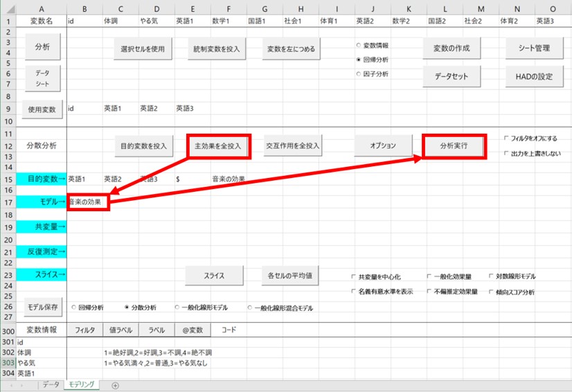
Task: Enable 傾向スコア分析 checkbox
Action: 492,292
